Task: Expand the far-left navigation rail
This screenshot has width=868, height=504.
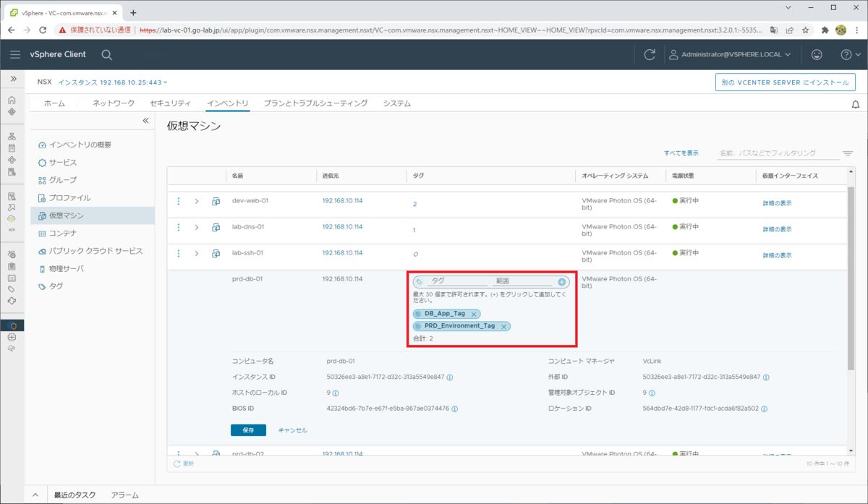Action: coord(12,79)
